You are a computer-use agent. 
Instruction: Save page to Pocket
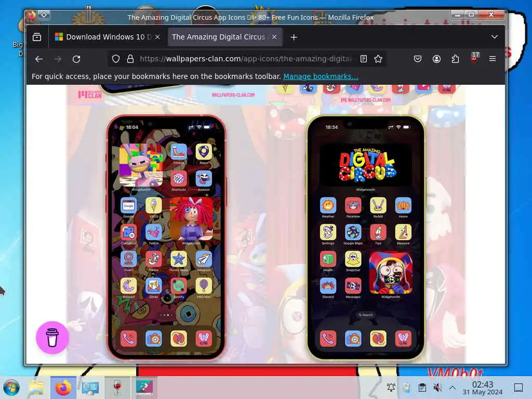click(418, 59)
